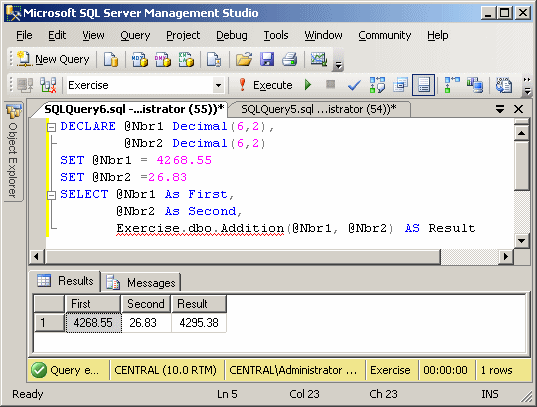Click the First column header
The image size is (537, 407).
coord(92,304)
